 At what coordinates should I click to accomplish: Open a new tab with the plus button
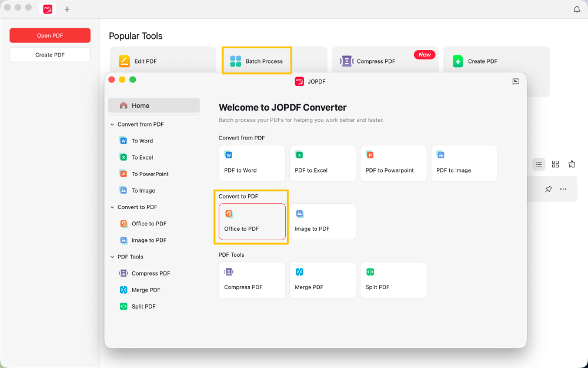pyautogui.click(x=67, y=9)
